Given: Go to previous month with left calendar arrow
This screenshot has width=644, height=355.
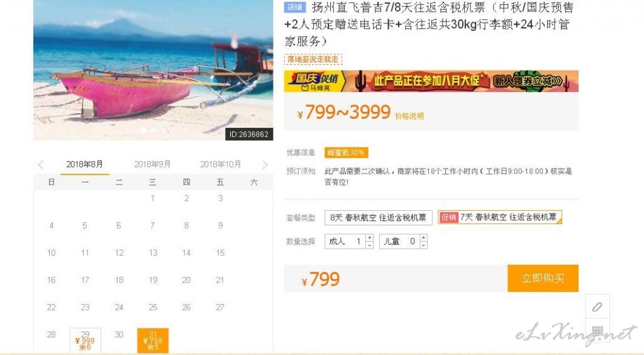Looking at the screenshot, I should pyautogui.click(x=41, y=165).
